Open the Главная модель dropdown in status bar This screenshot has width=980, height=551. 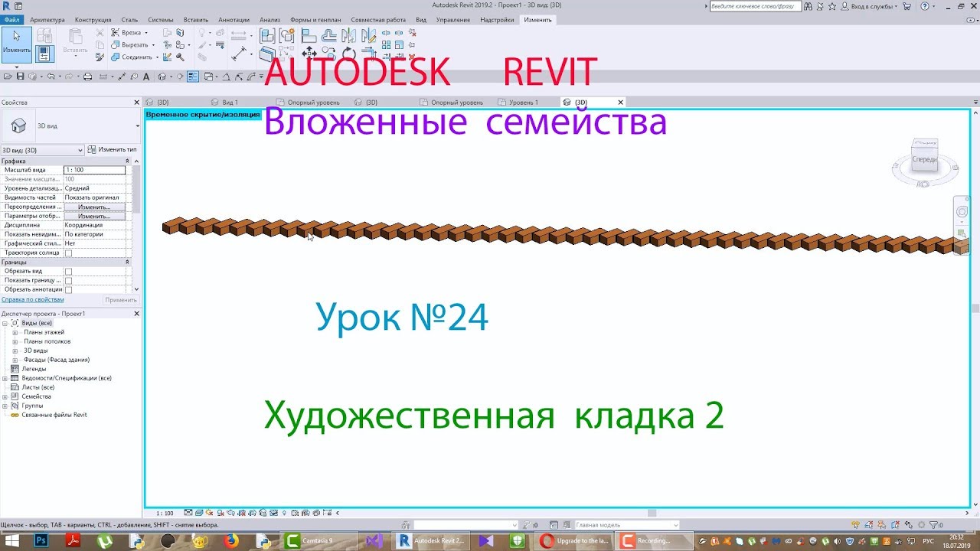click(627, 525)
